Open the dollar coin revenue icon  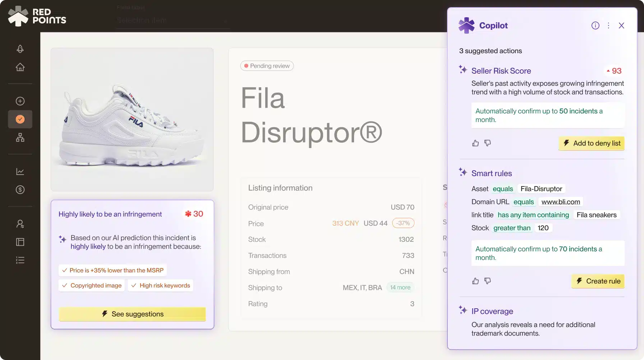click(x=20, y=190)
